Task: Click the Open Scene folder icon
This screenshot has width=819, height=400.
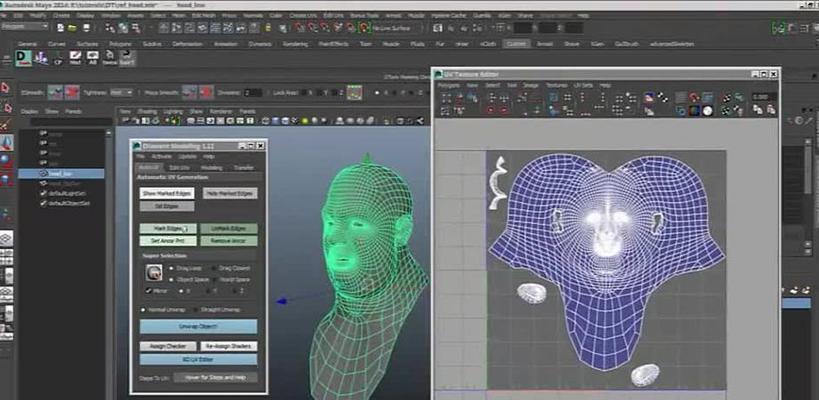Action: (x=73, y=27)
